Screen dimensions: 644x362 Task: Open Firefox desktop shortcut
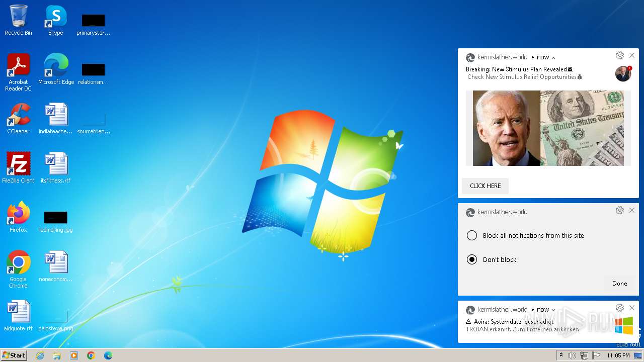pyautogui.click(x=18, y=217)
